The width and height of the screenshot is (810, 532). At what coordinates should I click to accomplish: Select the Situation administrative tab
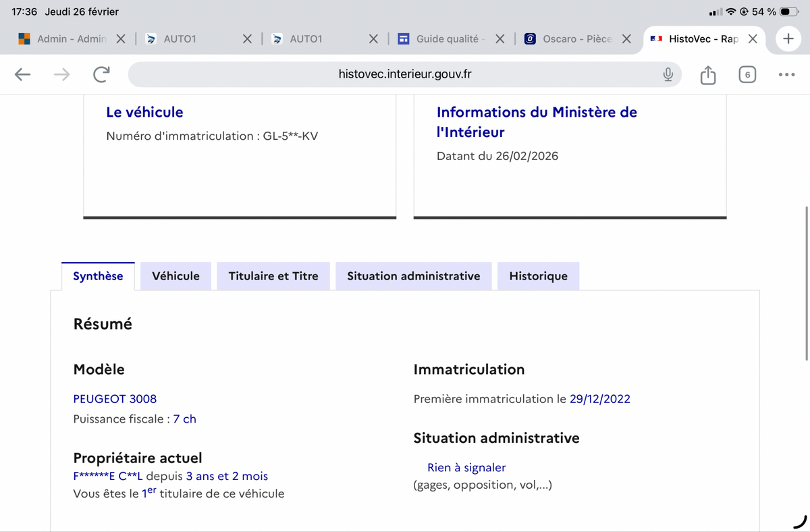[x=414, y=276]
